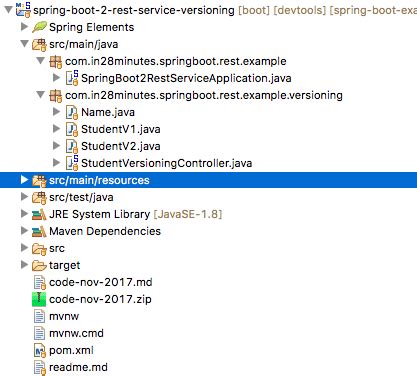Open SpringBoot2RestServiceApplication.java
417x376 pixels.
[186, 78]
